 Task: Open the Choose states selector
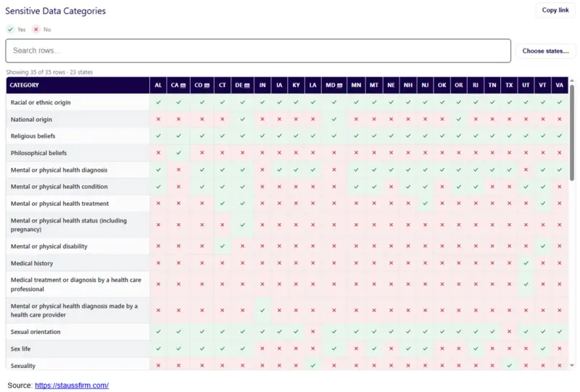(546, 51)
